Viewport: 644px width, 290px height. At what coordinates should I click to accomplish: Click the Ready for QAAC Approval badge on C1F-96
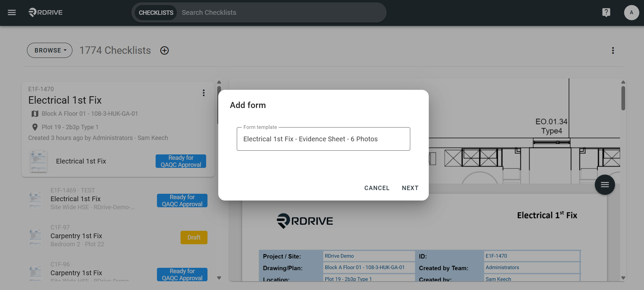click(182, 275)
